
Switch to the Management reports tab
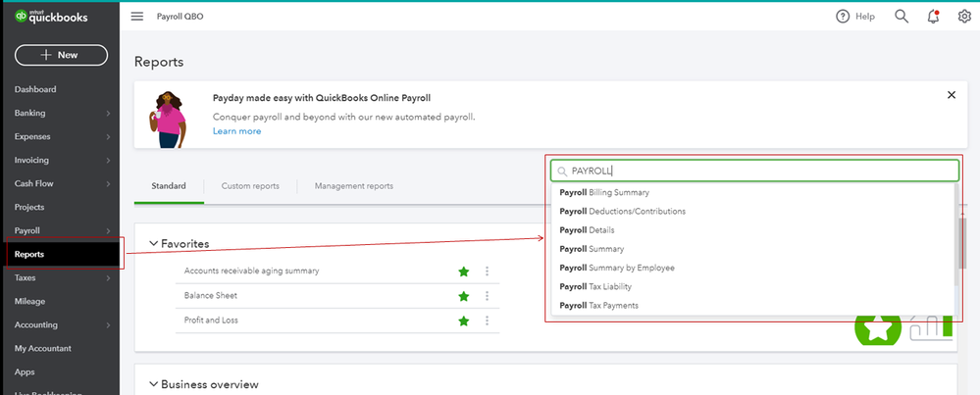(354, 186)
